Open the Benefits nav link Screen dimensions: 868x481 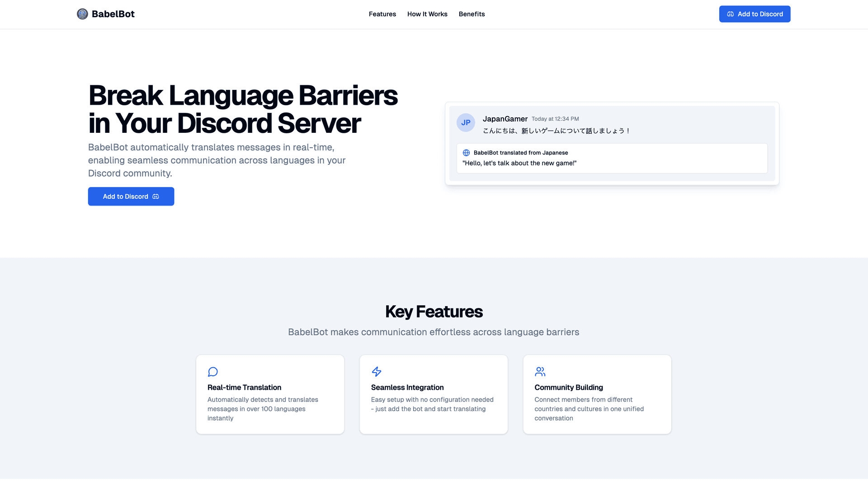click(x=472, y=14)
